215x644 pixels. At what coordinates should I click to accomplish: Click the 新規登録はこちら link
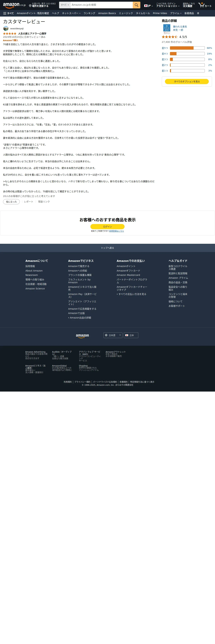click(116, 231)
